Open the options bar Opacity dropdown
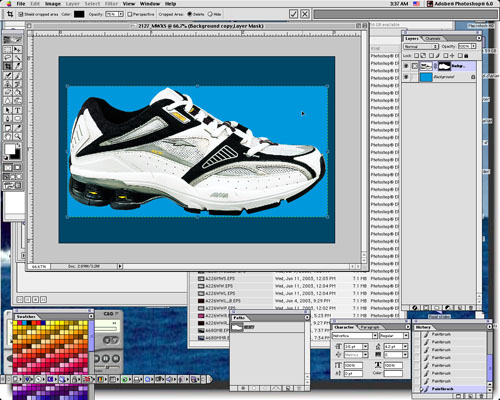 [121, 14]
